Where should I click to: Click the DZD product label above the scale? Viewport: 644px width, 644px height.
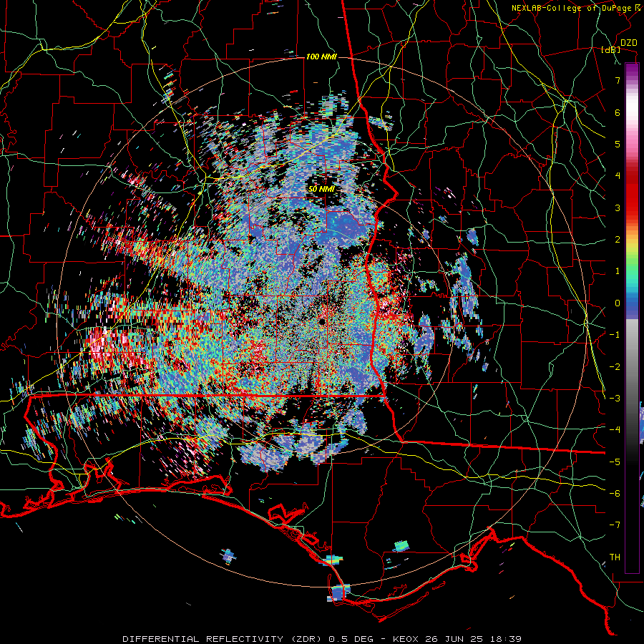coord(628,43)
